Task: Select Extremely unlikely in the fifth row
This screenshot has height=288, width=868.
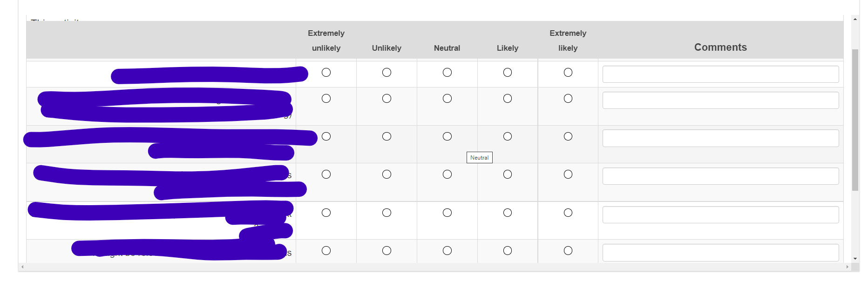Action: (x=326, y=213)
